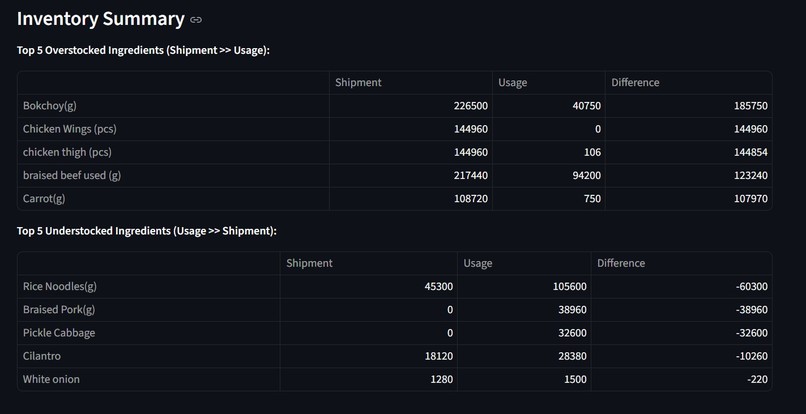Click the White onion difference cell -220

click(682, 379)
